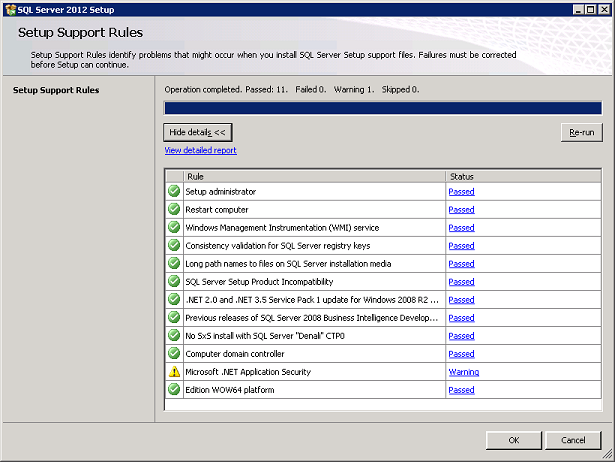Image resolution: width=615 pixels, height=462 pixels.
Task: Select 'Microsoft .NET Application Security' rule text
Action: pos(248,372)
